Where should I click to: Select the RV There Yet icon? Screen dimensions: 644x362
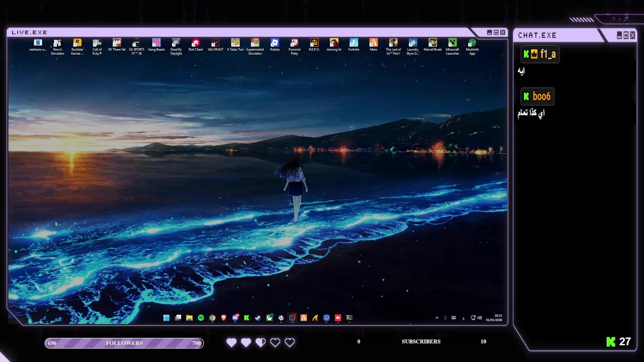click(117, 45)
